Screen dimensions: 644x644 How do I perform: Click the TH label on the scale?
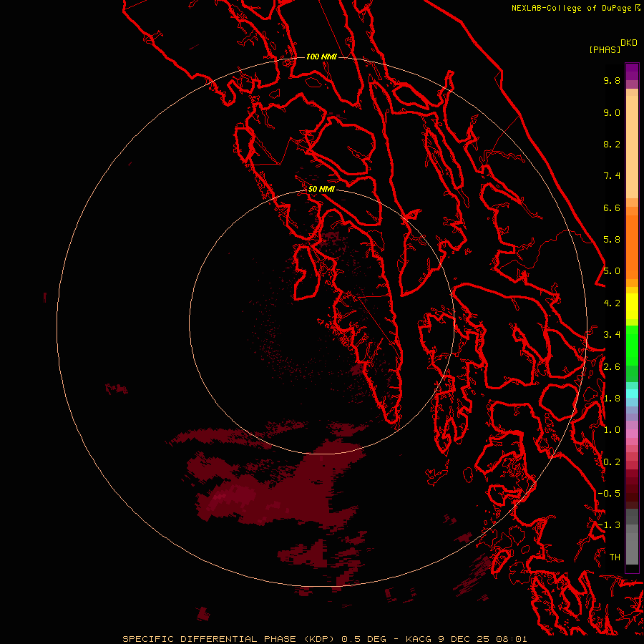pyautogui.click(x=615, y=557)
